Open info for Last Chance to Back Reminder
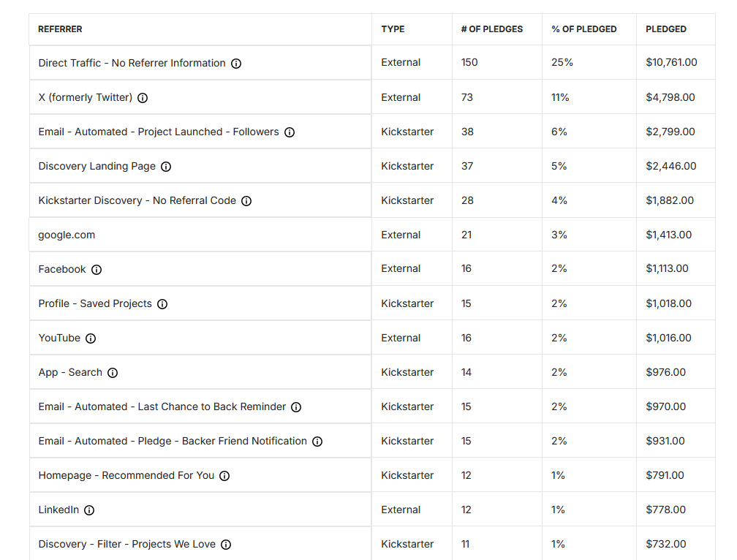The image size is (737, 560). pos(296,407)
